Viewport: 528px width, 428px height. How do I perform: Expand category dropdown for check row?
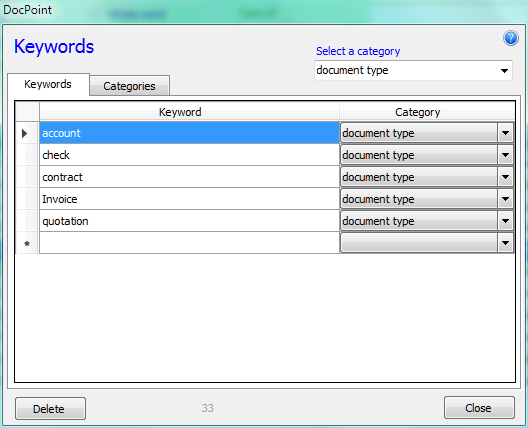tap(505, 155)
